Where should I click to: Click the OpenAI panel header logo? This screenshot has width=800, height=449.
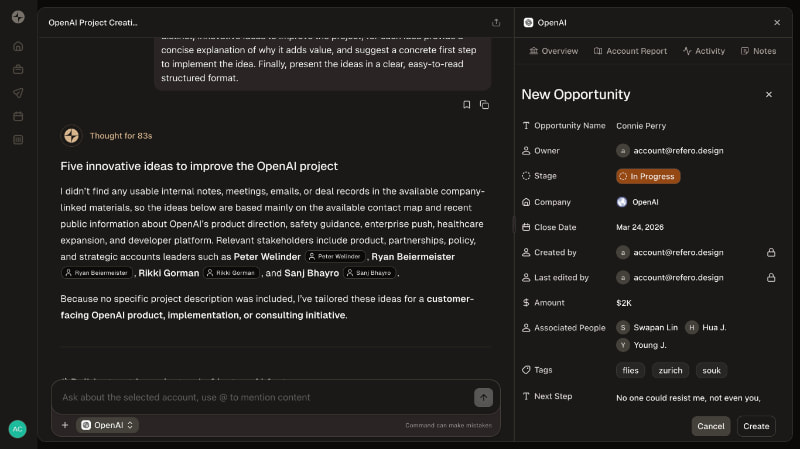[x=529, y=22]
